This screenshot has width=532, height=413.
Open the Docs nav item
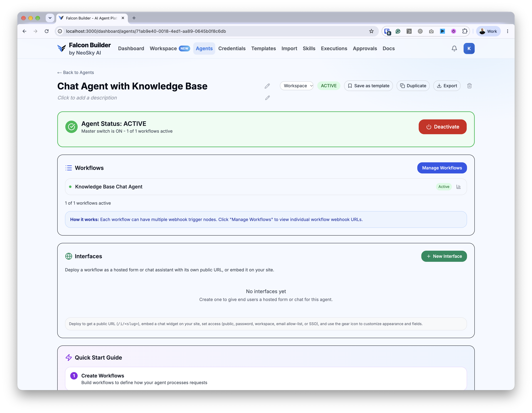click(389, 48)
